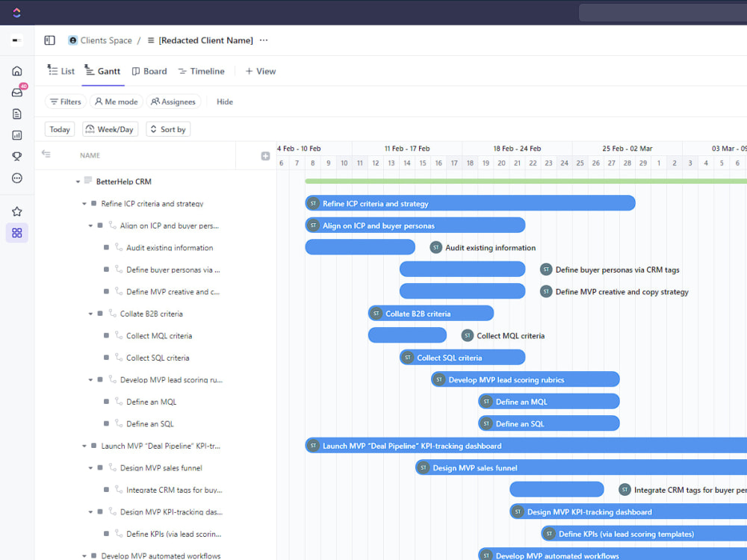Viewport: 747px width, 560px height.
Task: Click Define an SQL Gantt bar
Action: click(x=549, y=423)
